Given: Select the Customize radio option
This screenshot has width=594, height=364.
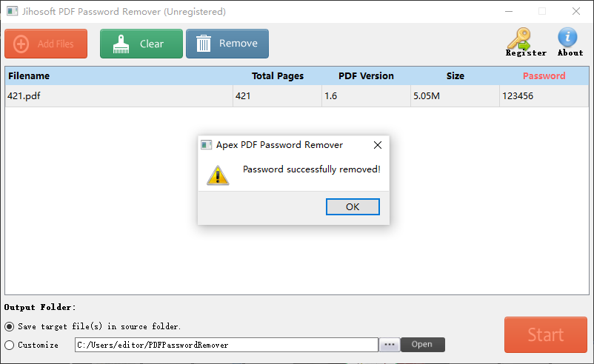Looking at the screenshot, I should 10,345.
